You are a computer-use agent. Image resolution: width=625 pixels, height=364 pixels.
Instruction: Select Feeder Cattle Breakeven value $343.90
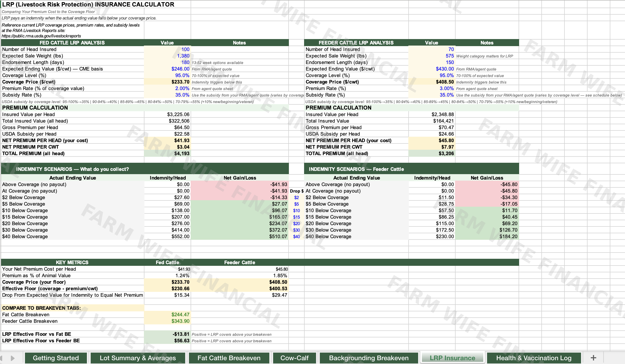coord(168,321)
